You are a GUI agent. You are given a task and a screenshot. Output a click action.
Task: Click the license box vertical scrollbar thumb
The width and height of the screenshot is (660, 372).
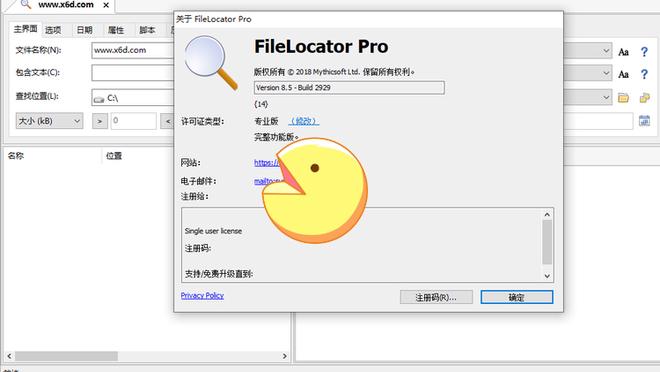tap(547, 242)
